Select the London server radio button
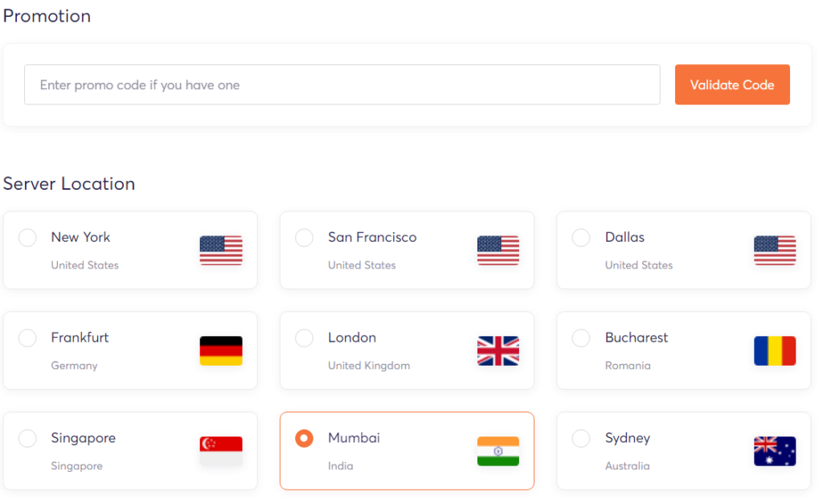 (304, 338)
